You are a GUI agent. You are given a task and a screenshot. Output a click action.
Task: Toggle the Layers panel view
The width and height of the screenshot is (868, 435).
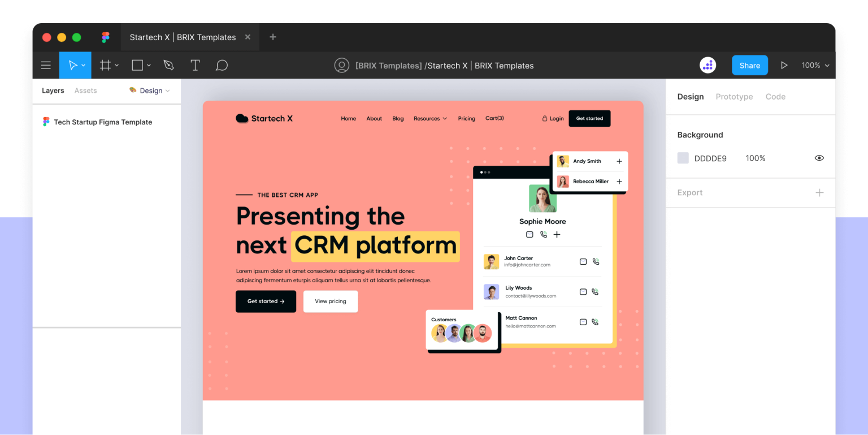pos(53,91)
